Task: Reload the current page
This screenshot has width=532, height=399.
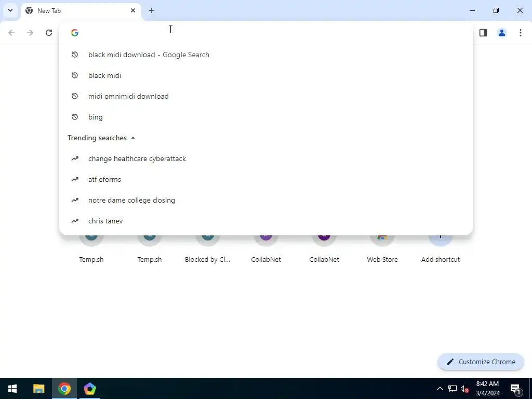Action: (49, 33)
